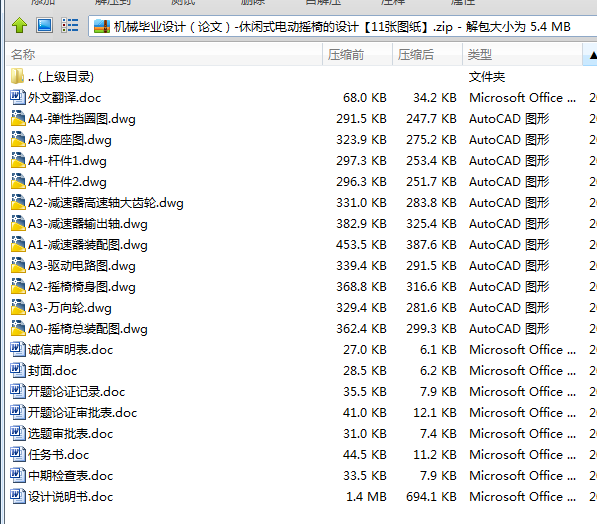Select the file name 开题论证审批表.doc
This screenshot has width=597, height=524.
83,412
